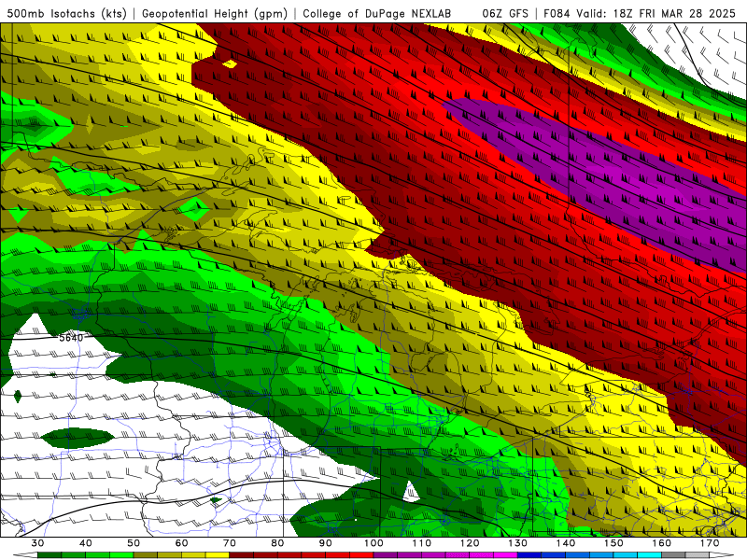The image size is (747, 560).
Task: Click the '110' value on the color scale
Action: 422,543
